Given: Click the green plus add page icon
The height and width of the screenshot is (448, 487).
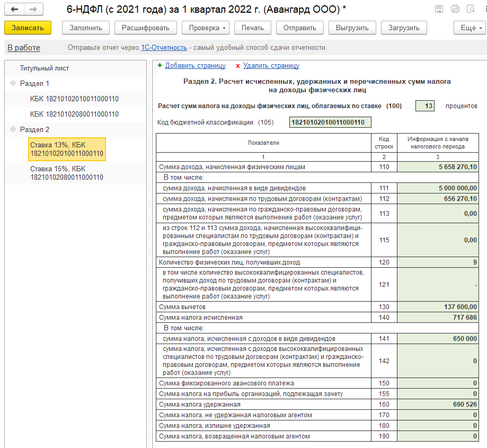Looking at the screenshot, I should 160,66.
